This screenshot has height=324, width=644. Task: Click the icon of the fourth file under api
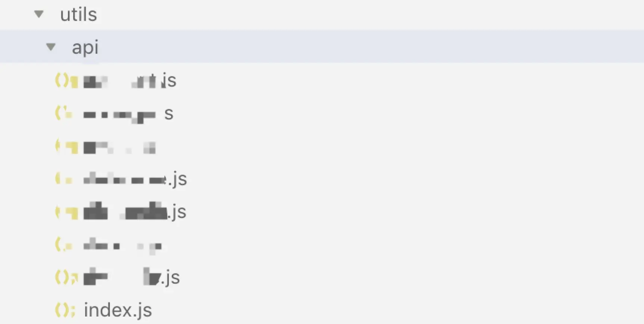(x=64, y=179)
